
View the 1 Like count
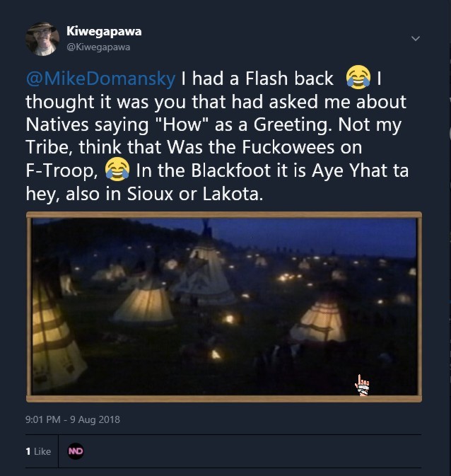point(38,451)
